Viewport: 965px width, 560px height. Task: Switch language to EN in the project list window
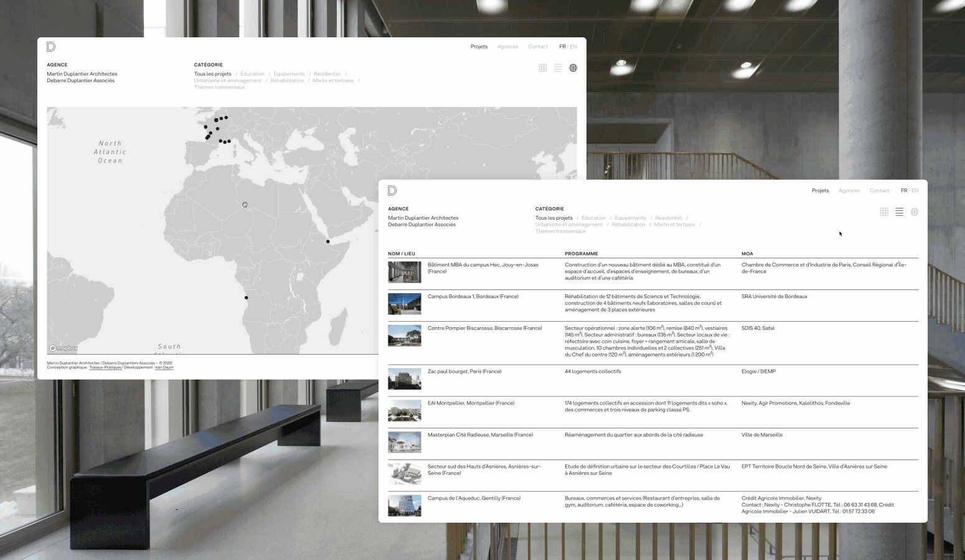click(x=915, y=190)
